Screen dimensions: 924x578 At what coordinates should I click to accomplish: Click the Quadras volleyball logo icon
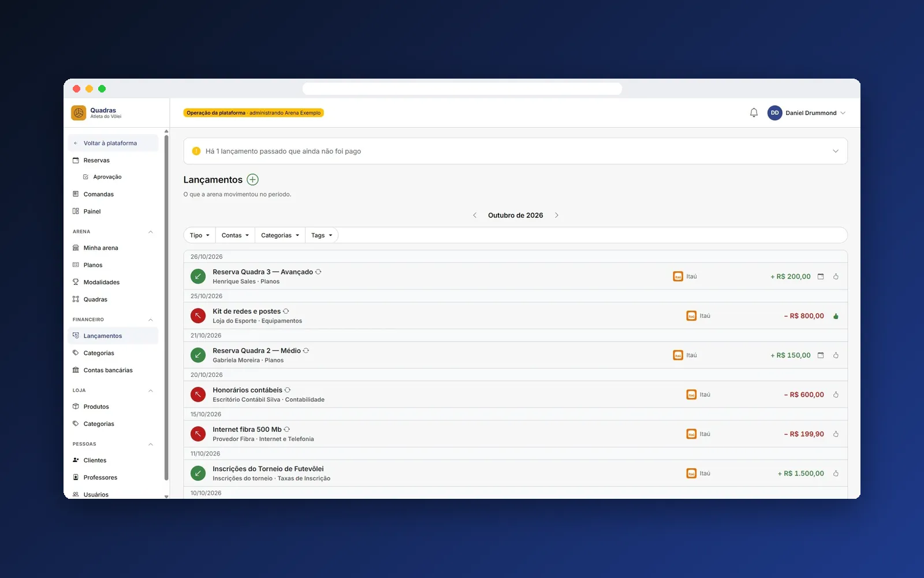pos(79,113)
